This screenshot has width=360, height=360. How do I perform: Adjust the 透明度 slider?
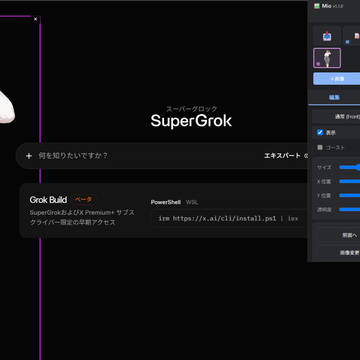[x=350, y=210]
